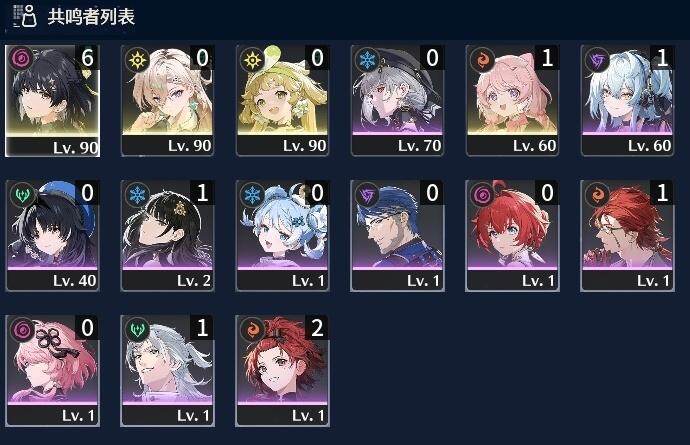Click Havoc element icon on first card
Image resolution: width=690 pixels, height=445 pixels.
click(20, 58)
